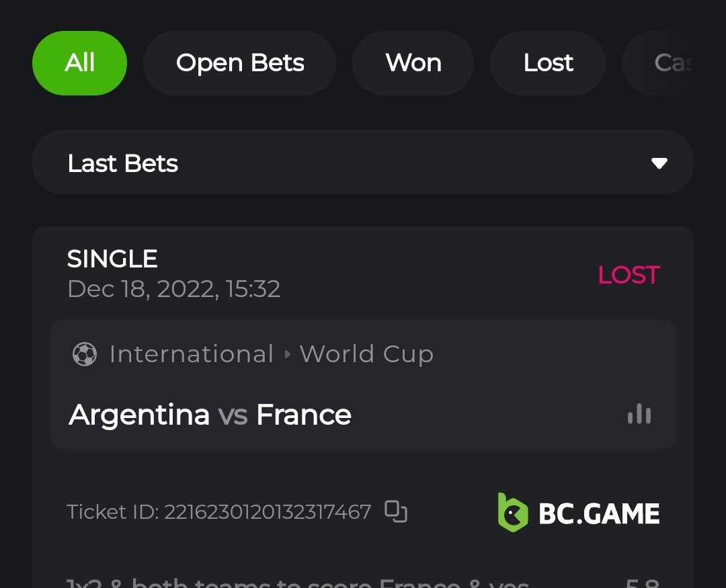Image resolution: width=726 pixels, height=588 pixels.
Task: Select the All bets filter tab
Action: click(79, 63)
